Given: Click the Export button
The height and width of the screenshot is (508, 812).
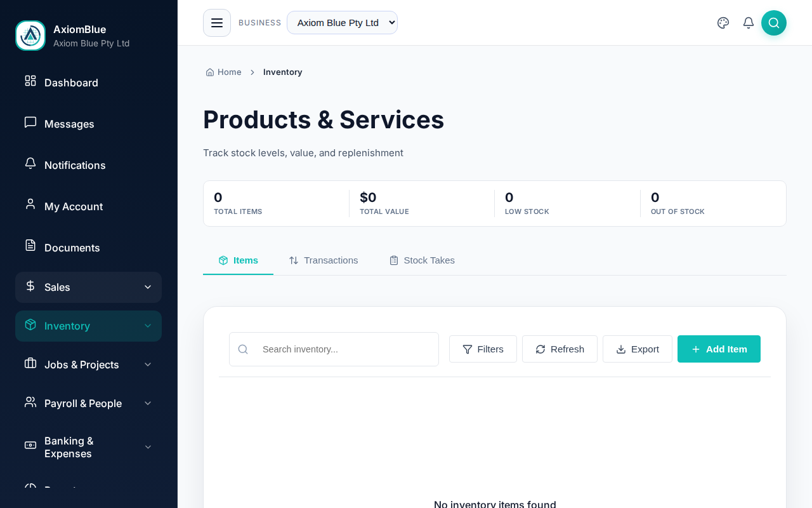Looking at the screenshot, I should (638, 349).
